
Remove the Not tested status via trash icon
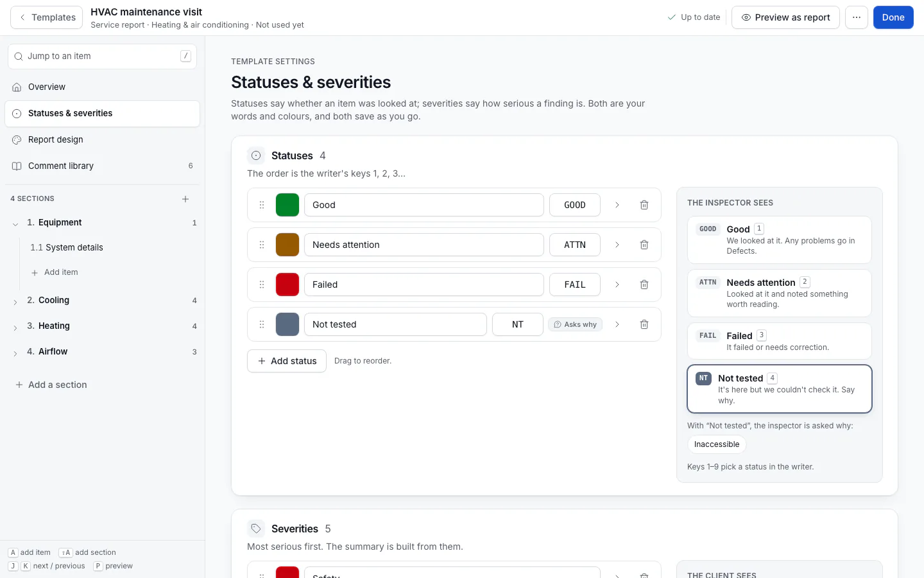pyautogui.click(x=644, y=324)
